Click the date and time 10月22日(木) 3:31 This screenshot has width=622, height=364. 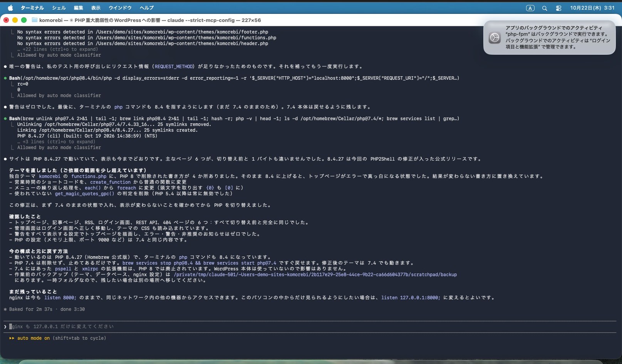(x=592, y=8)
